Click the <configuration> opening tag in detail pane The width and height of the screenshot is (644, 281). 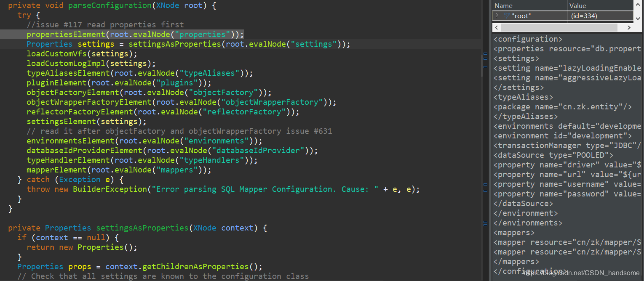coord(528,39)
